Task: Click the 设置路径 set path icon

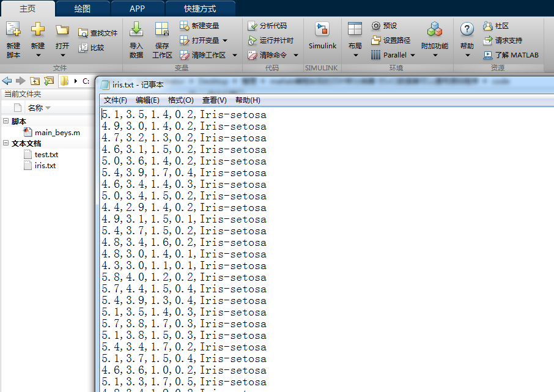Action: (376, 40)
